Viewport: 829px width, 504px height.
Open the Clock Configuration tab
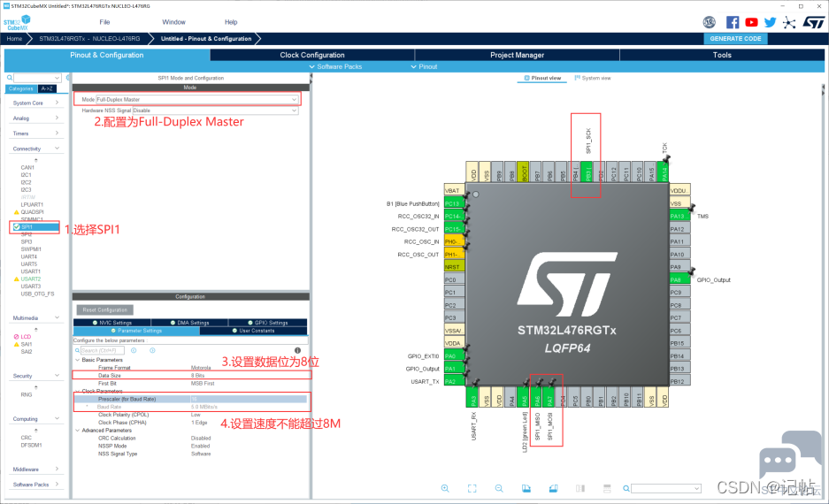tap(312, 55)
